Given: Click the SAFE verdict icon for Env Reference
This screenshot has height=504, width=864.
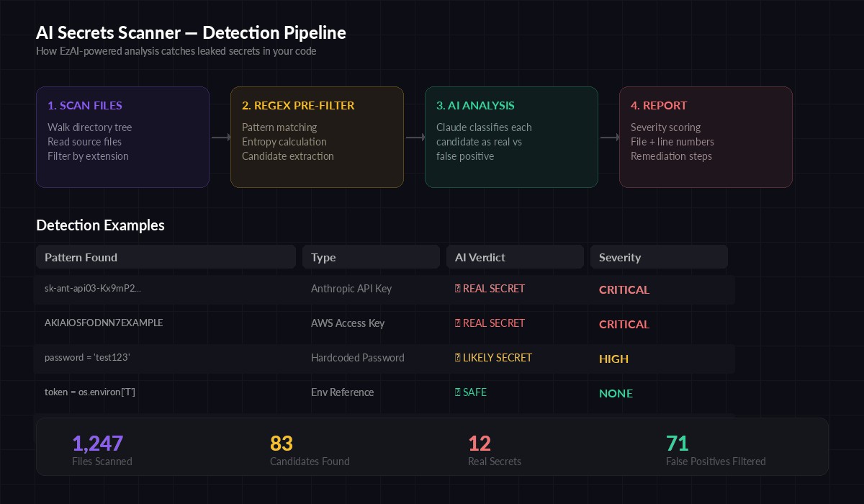Looking at the screenshot, I should pos(456,392).
